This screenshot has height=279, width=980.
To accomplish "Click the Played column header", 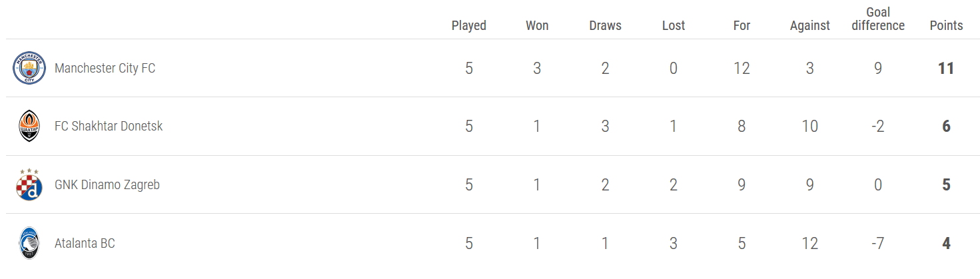I will tap(469, 26).
